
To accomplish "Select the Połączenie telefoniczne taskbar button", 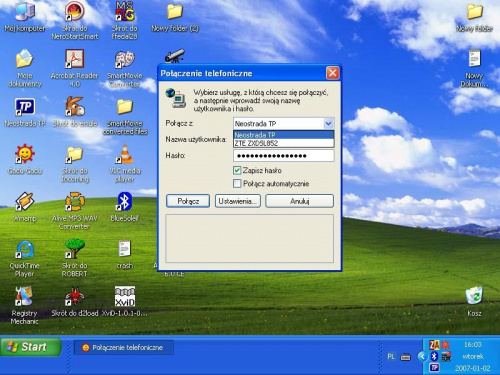I will [x=124, y=348].
